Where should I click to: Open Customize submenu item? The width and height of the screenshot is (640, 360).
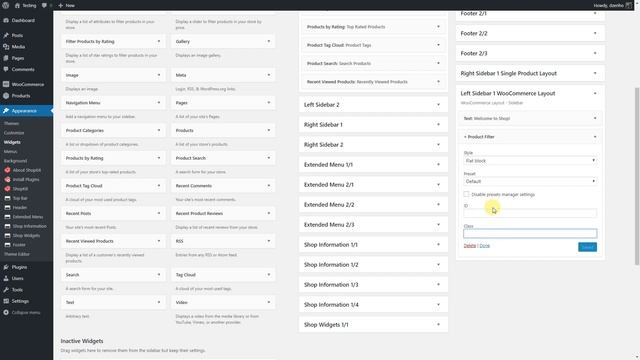pos(14,133)
